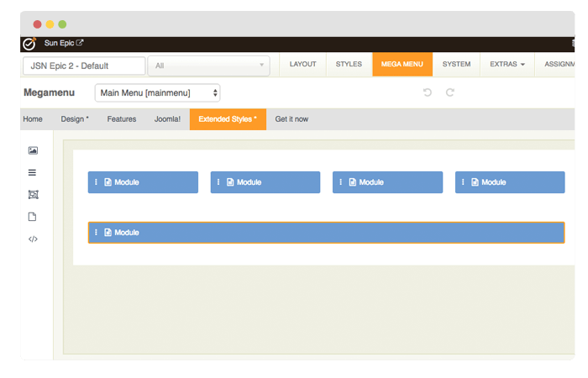
Task: Switch to the LAYOUT tab
Action: coord(302,65)
